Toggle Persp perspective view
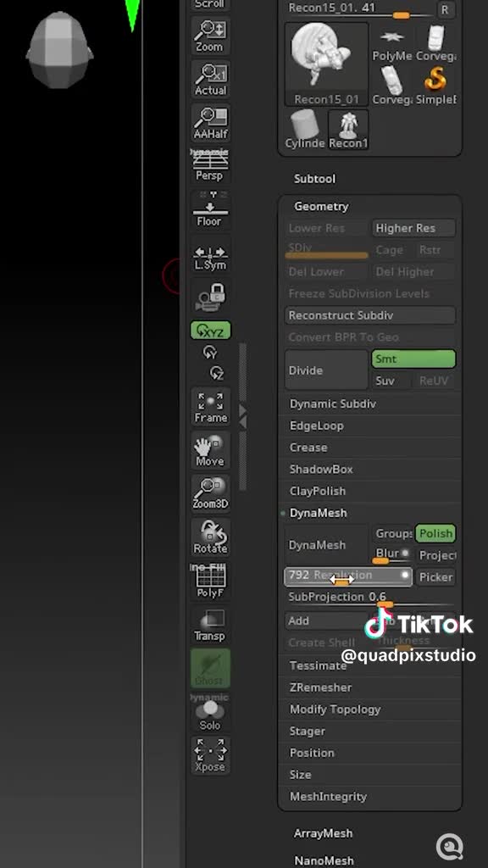This screenshot has height=868, width=488. click(x=210, y=166)
